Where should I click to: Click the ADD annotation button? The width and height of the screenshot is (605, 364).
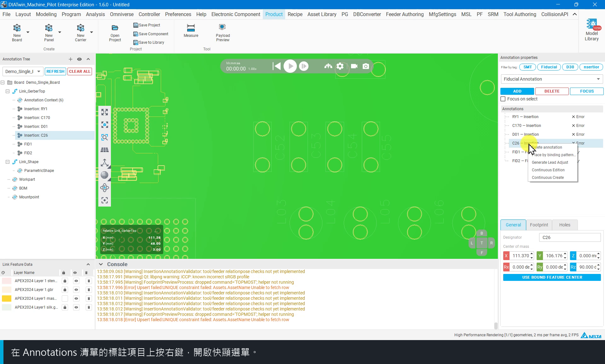click(517, 91)
